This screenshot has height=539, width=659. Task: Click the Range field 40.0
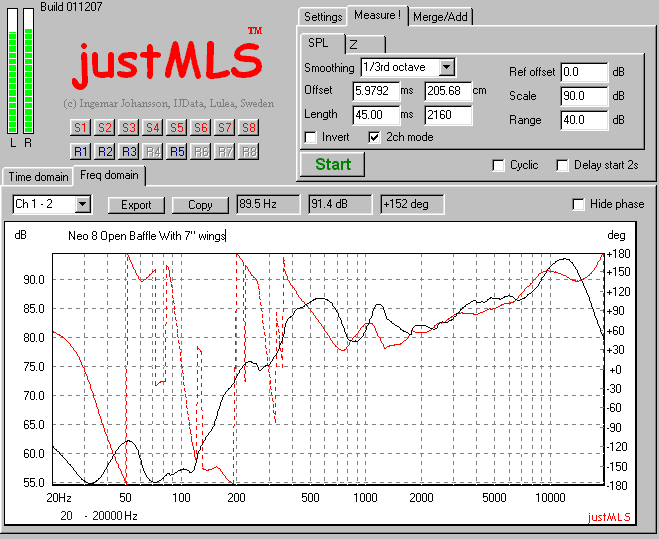coord(584,120)
